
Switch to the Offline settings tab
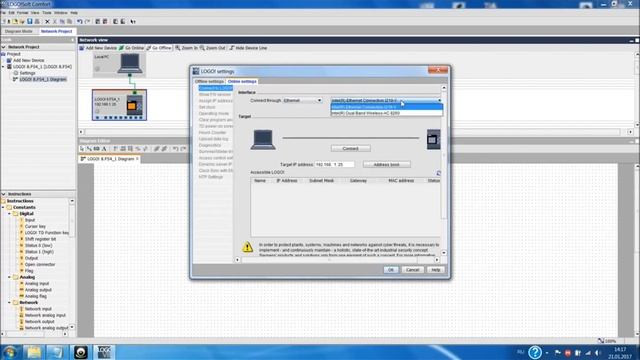coord(209,81)
